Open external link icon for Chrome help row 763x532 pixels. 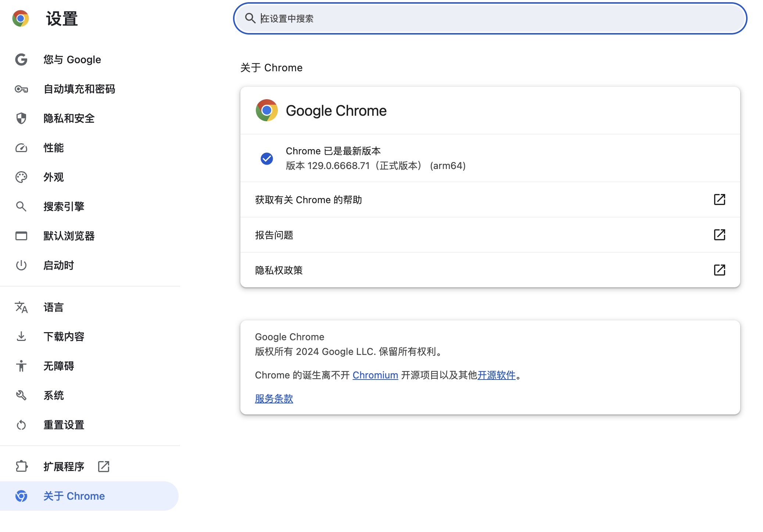(719, 199)
